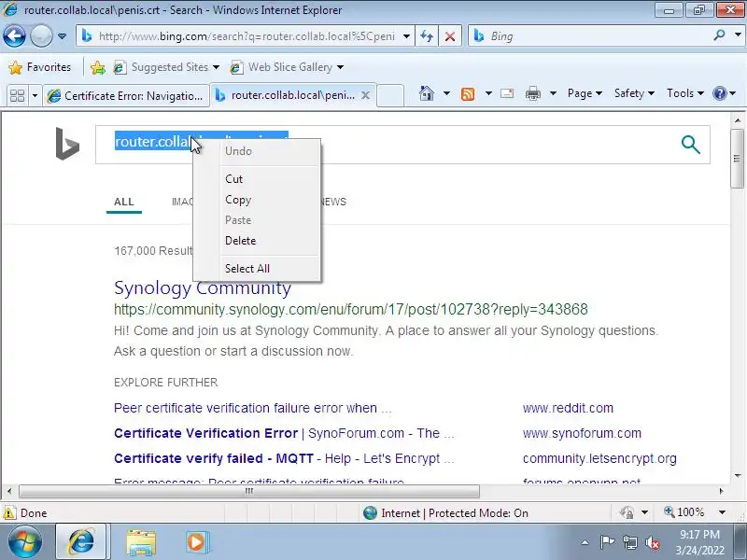Open the Safety menu

coord(634,93)
